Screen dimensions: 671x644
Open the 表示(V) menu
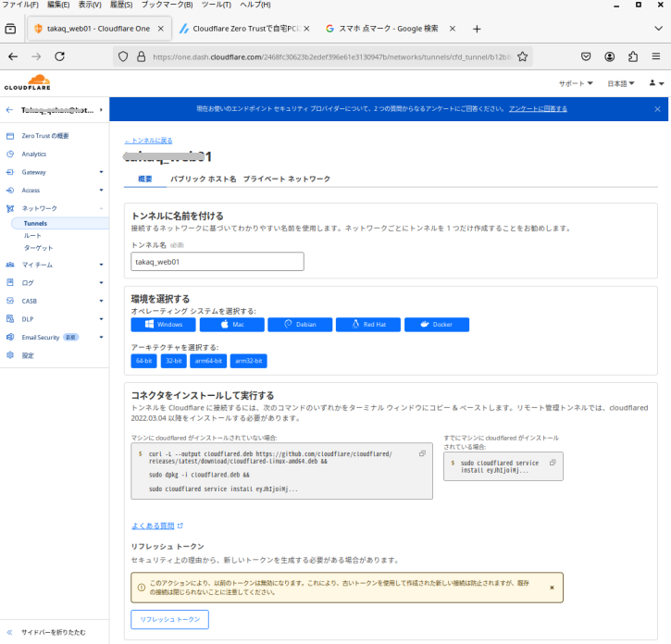(x=90, y=5)
